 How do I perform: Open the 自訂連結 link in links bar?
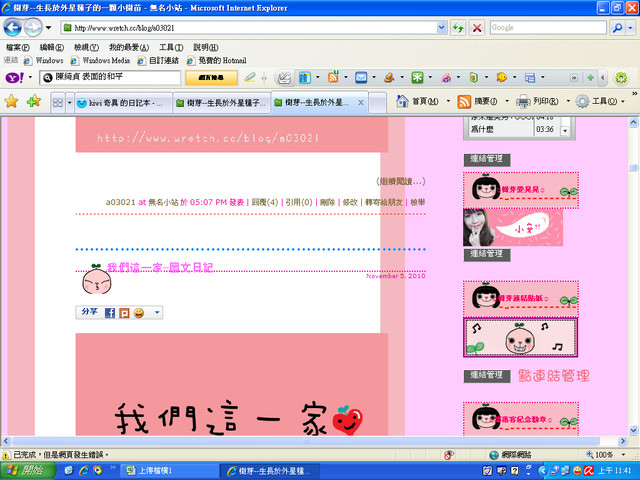[158, 60]
